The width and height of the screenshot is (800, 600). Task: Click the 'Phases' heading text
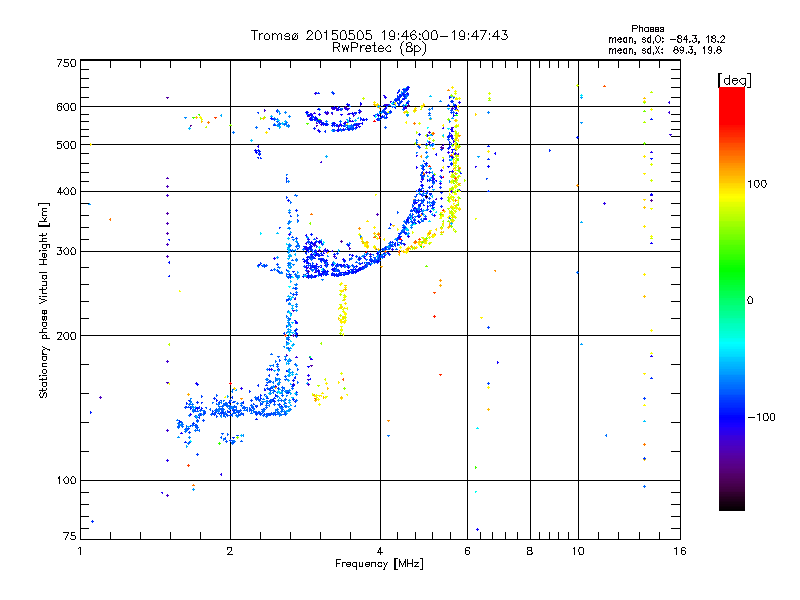(x=647, y=29)
